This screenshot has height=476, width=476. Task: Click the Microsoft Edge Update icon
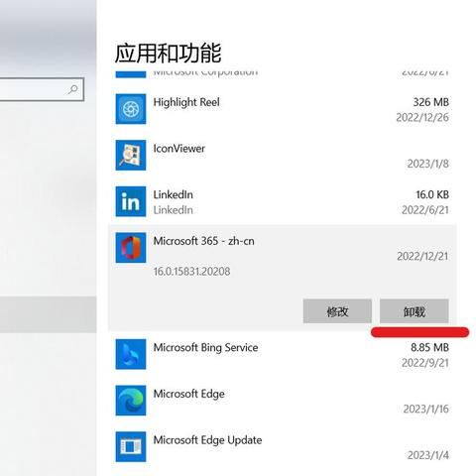[x=131, y=446]
